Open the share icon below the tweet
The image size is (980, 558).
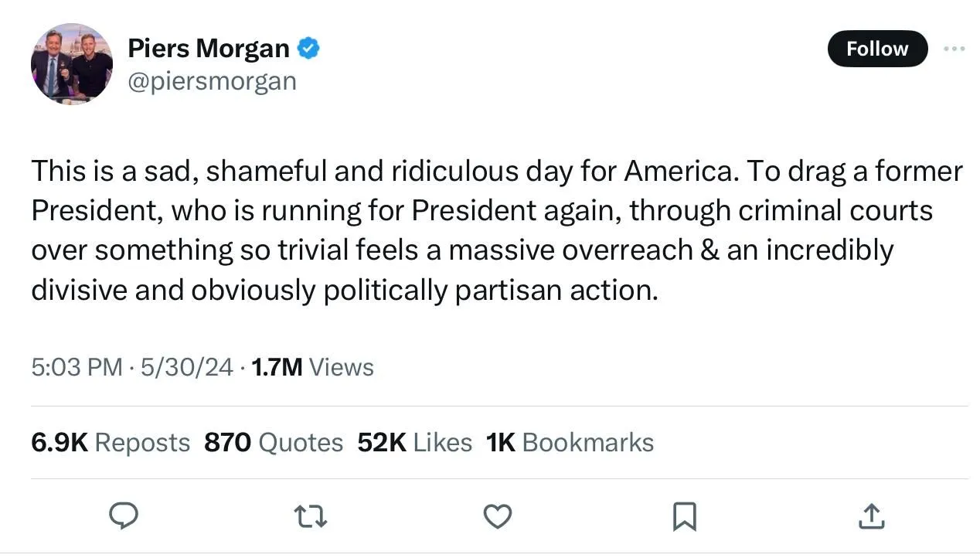coord(871,515)
